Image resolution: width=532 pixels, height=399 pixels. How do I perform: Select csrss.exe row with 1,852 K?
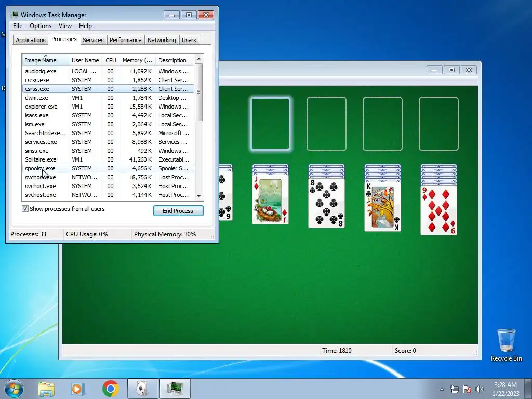[108, 80]
